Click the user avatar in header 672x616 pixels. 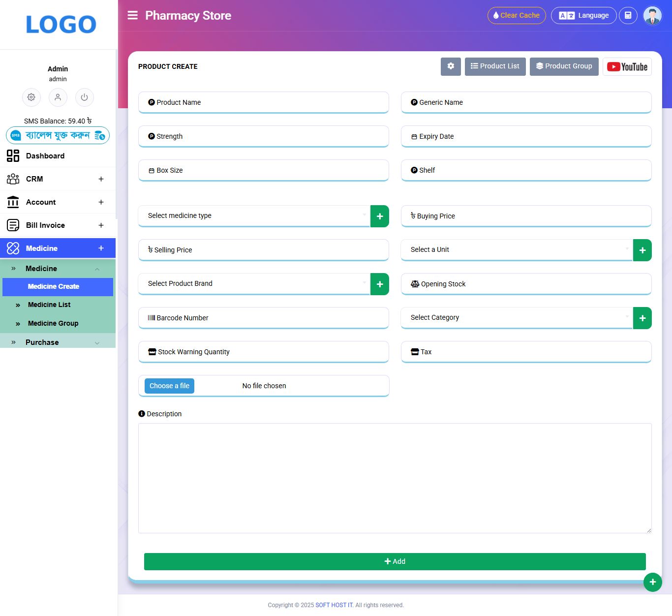point(652,16)
